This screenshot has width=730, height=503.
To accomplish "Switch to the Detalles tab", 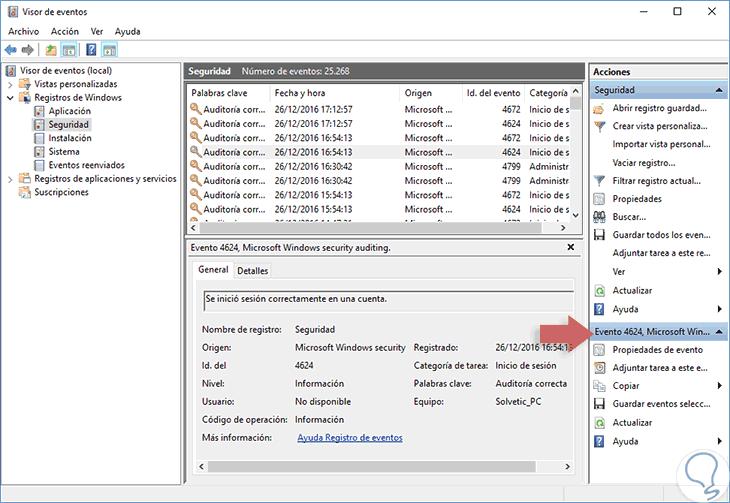I will [x=252, y=270].
